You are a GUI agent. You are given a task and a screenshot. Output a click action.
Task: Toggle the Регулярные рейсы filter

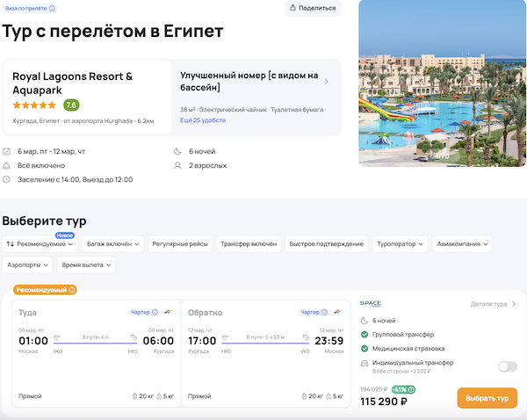tap(180, 243)
